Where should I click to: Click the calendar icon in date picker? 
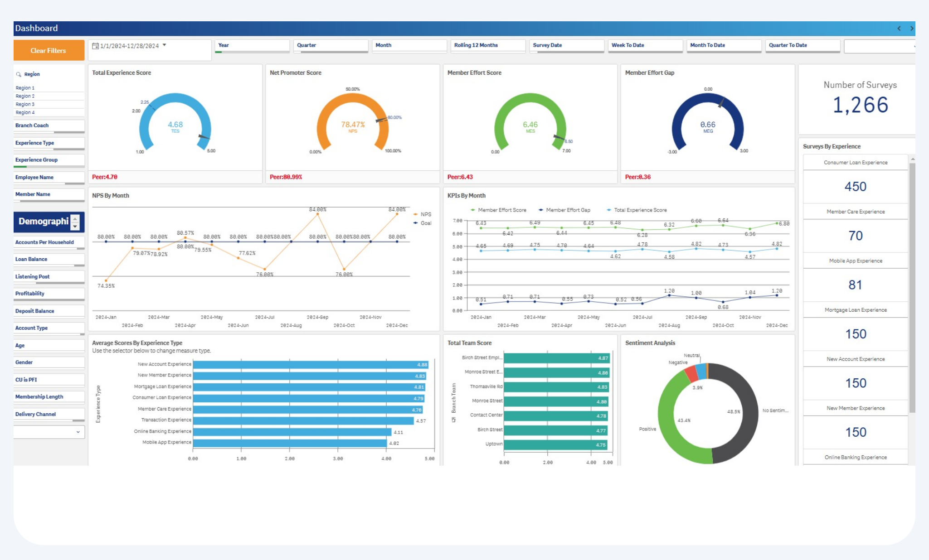[x=95, y=46]
